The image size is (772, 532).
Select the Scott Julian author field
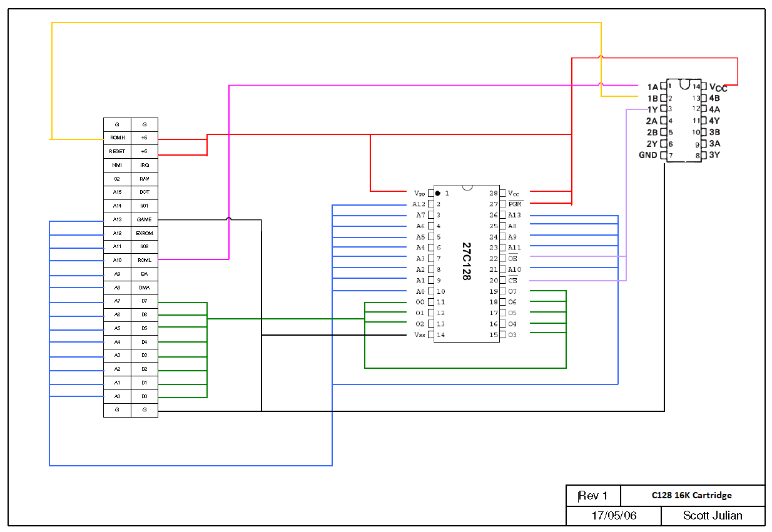tap(713, 516)
